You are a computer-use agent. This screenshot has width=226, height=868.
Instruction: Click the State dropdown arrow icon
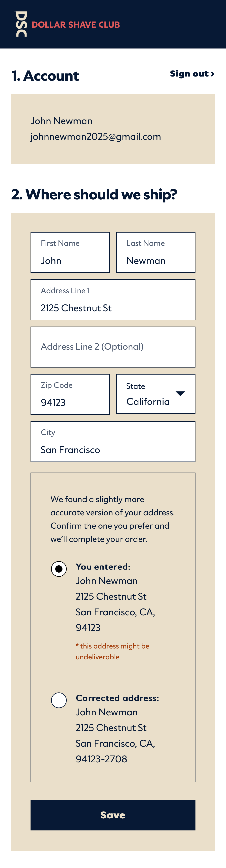[x=181, y=393]
